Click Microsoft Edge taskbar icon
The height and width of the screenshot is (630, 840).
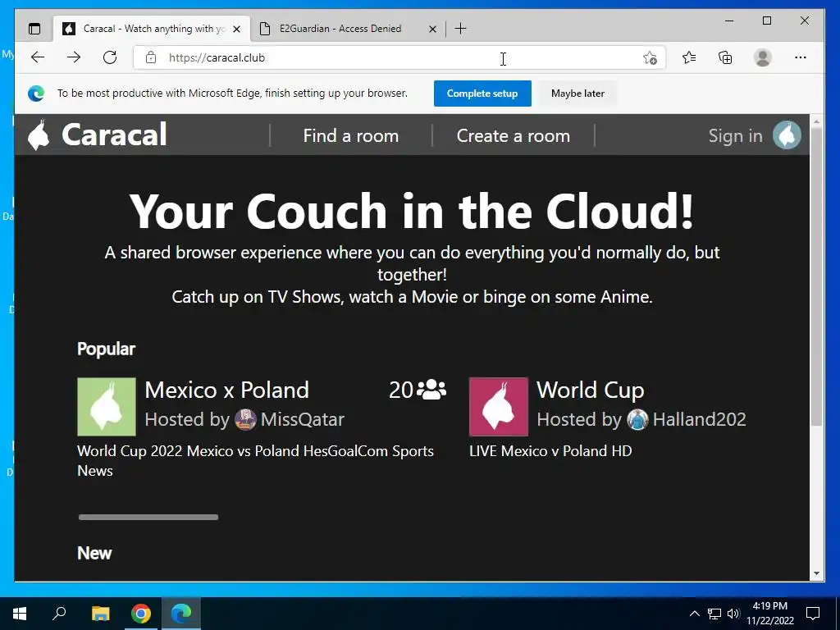[181, 614]
